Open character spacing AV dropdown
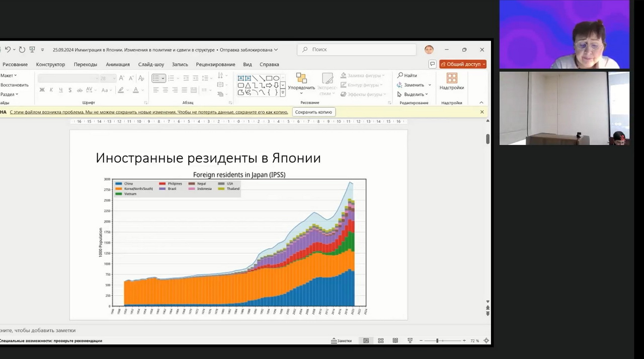The height and width of the screenshot is (359, 644). (91, 90)
